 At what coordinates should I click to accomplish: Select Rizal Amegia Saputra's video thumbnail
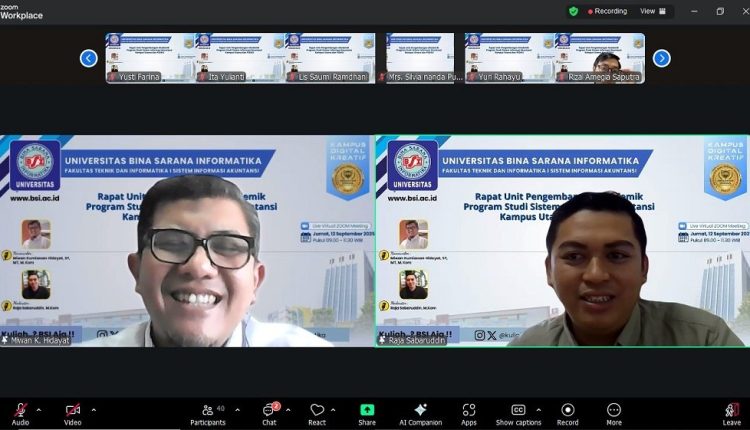(600, 58)
